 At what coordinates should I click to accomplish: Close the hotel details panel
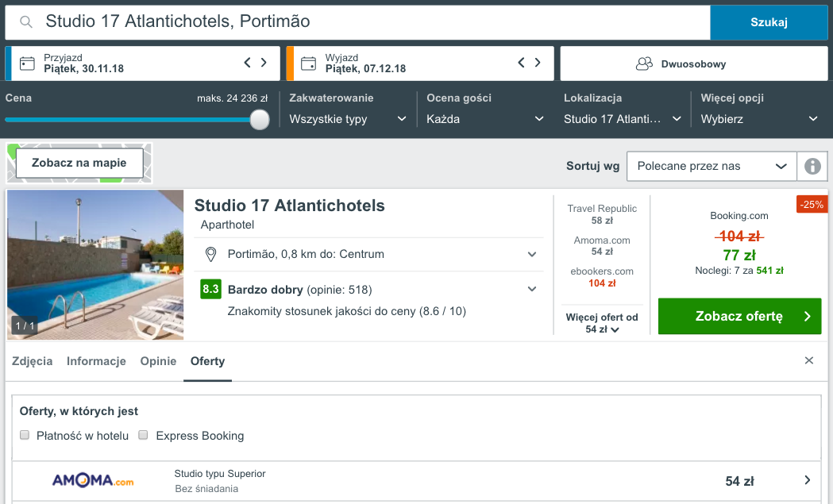pos(808,360)
